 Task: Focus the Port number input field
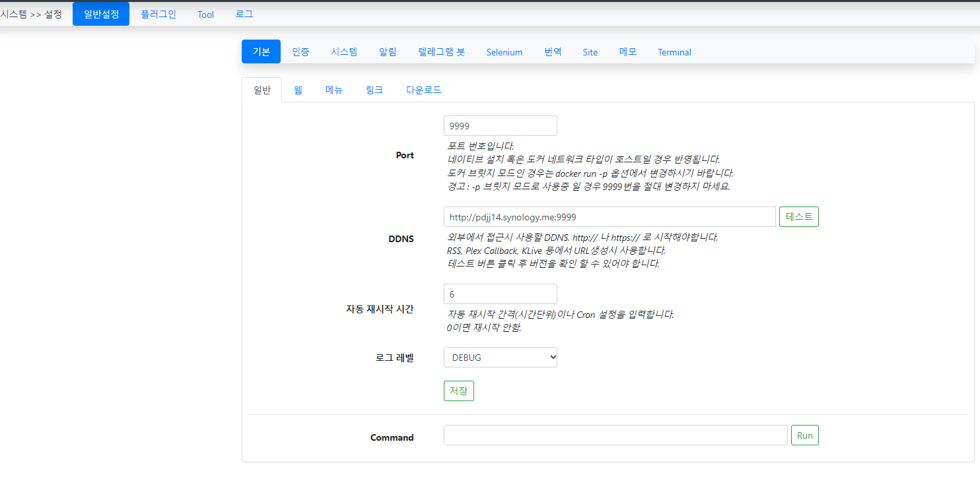pyautogui.click(x=500, y=126)
